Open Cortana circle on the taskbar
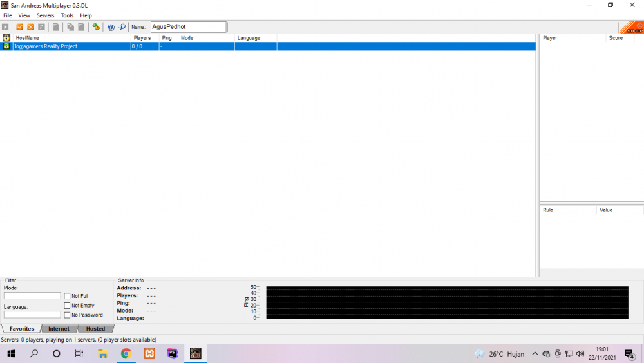Screen dimensions: 644x363 pyautogui.click(x=56, y=353)
